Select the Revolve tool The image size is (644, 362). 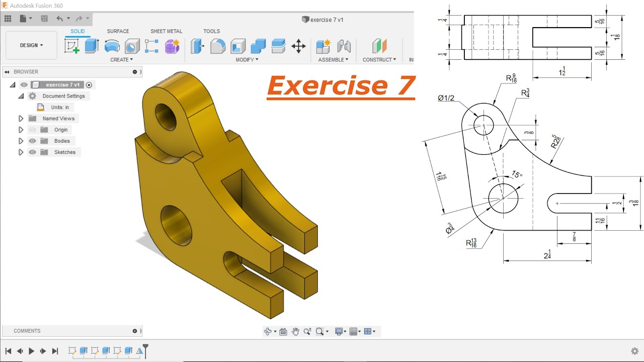(x=112, y=46)
